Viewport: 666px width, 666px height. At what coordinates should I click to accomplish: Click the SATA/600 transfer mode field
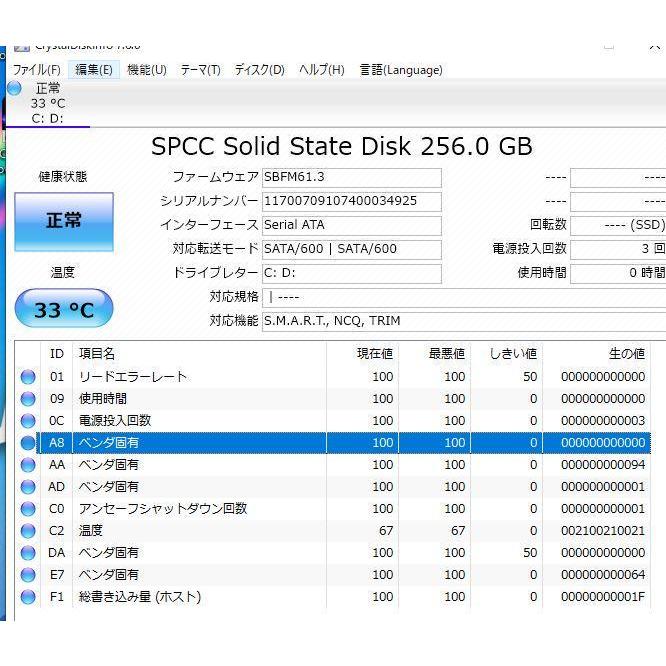[x=352, y=249]
